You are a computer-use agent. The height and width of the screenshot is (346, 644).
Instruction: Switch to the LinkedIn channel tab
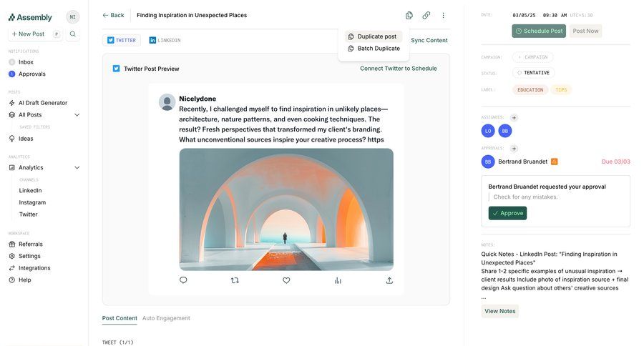pyautogui.click(x=165, y=40)
